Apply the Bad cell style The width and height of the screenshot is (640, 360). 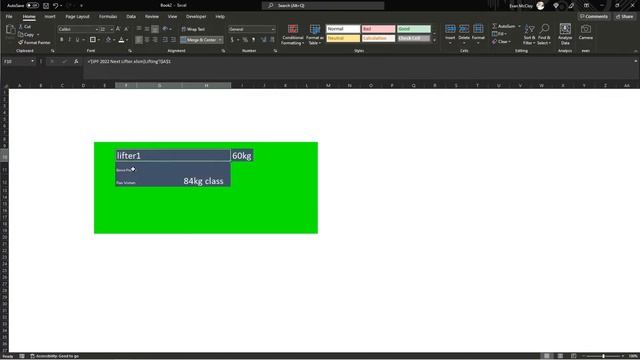(378, 29)
